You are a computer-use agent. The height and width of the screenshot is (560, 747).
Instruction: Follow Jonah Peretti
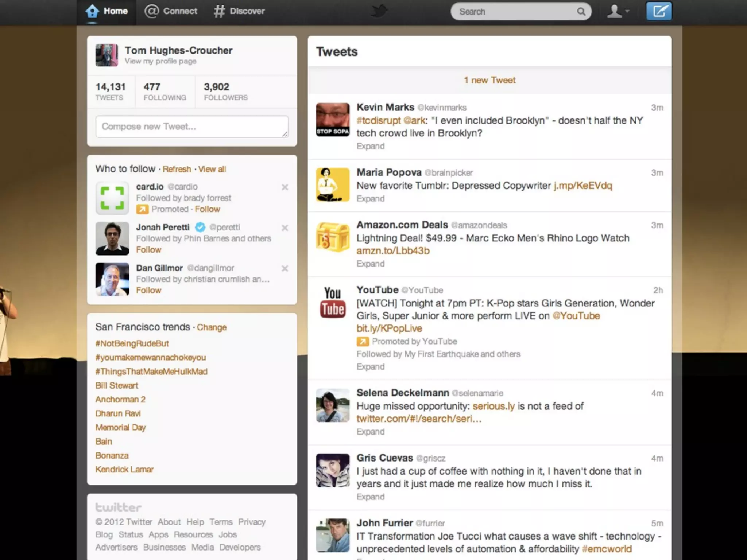coord(148,250)
